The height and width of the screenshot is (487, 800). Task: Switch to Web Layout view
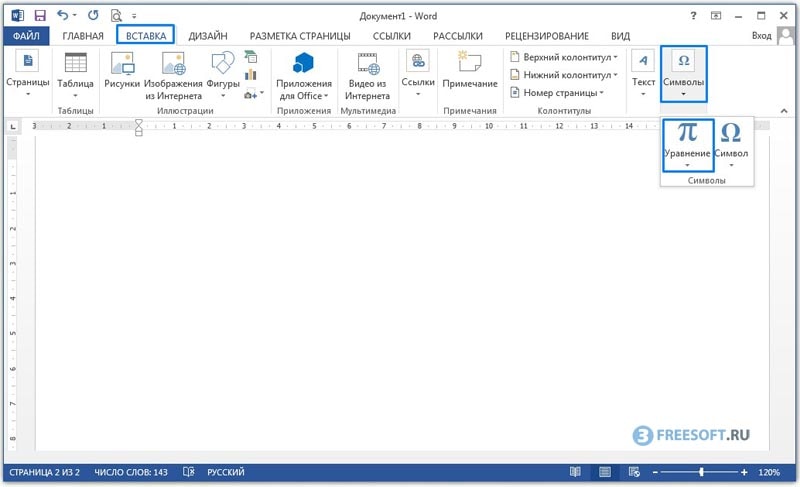point(634,472)
